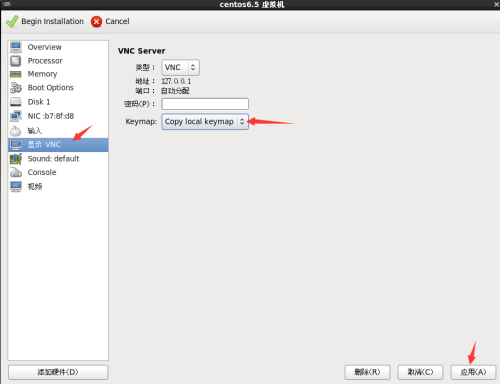Open the NIC :b7:8f:d8 entry
The height and width of the screenshot is (384, 500).
pos(58,116)
